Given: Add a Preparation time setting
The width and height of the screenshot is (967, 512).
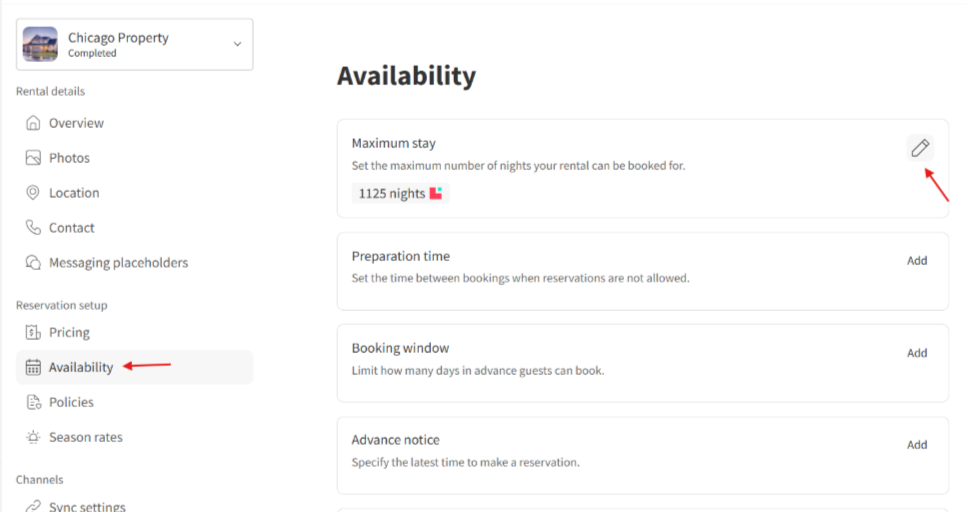Looking at the screenshot, I should tap(917, 261).
